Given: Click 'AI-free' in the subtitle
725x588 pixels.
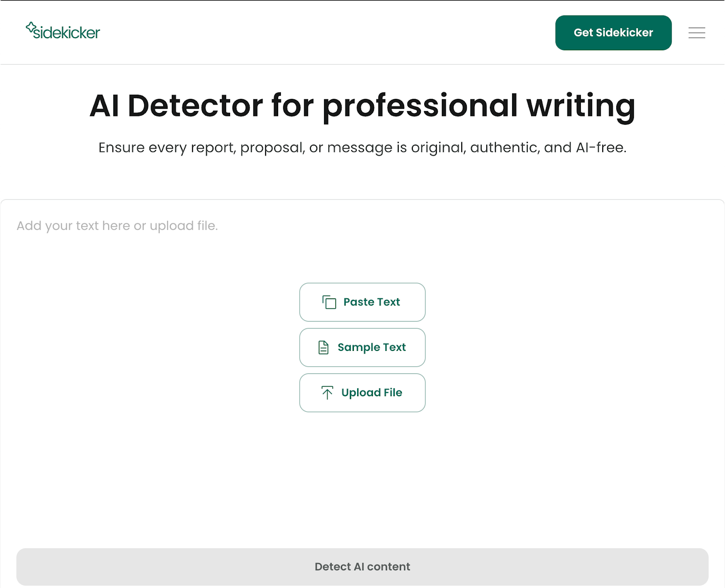Looking at the screenshot, I should click(600, 147).
